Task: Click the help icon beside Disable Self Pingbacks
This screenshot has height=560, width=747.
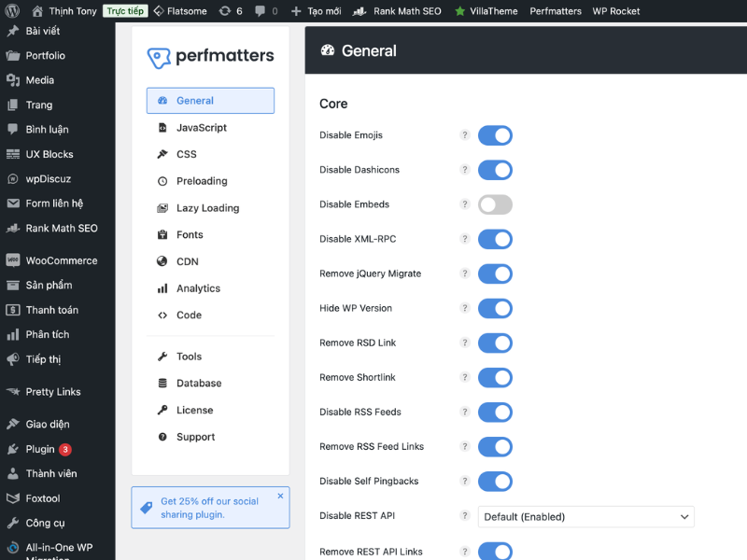Action: (x=465, y=481)
